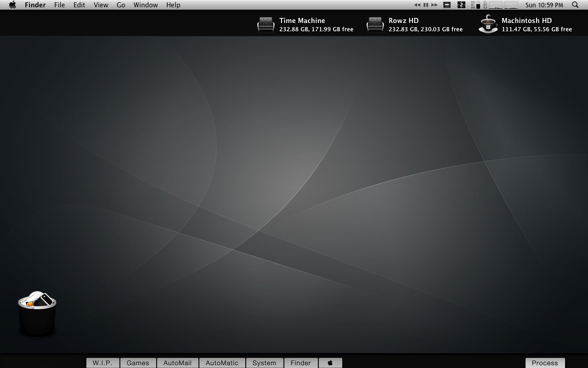The height and width of the screenshot is (368, 588).
Task: Open the Spaces number 2 indicator
Action: (x=462, y=5)
